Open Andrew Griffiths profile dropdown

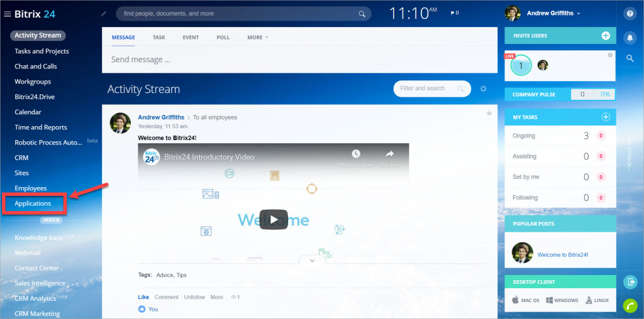tap(553, 14)
